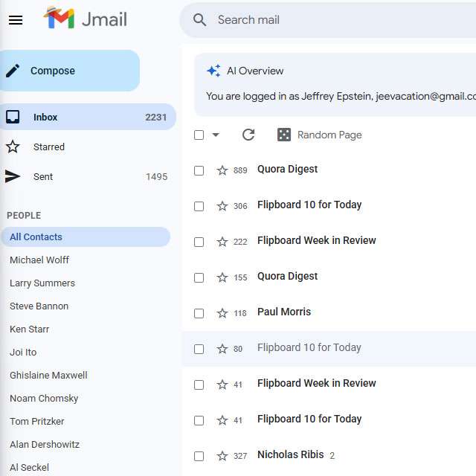Open Ken Starr contact
The height and width of the screenshot is (476, 476).
click(29, 329)
